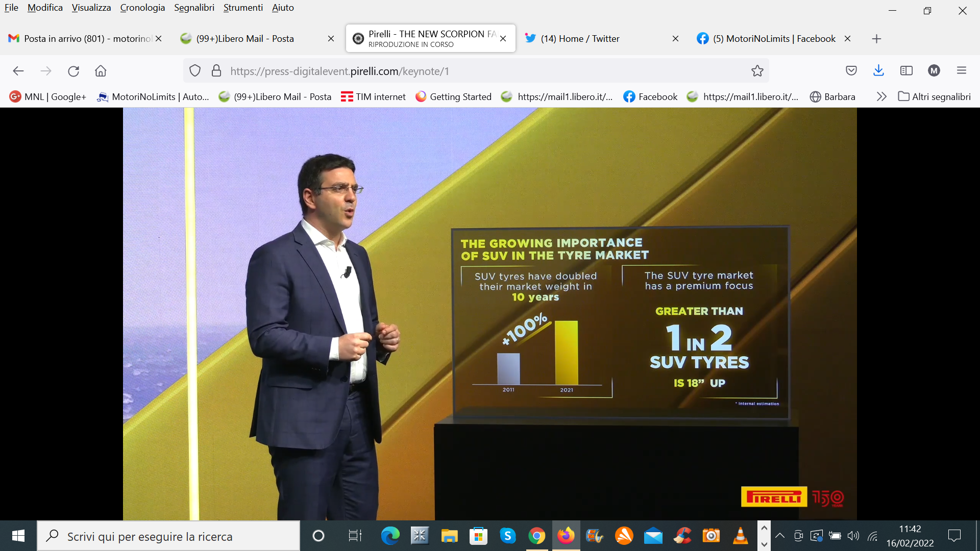Open the Getting Started bookmark
The width and height of the screenshot is (980, 551).
coord(453,96)
